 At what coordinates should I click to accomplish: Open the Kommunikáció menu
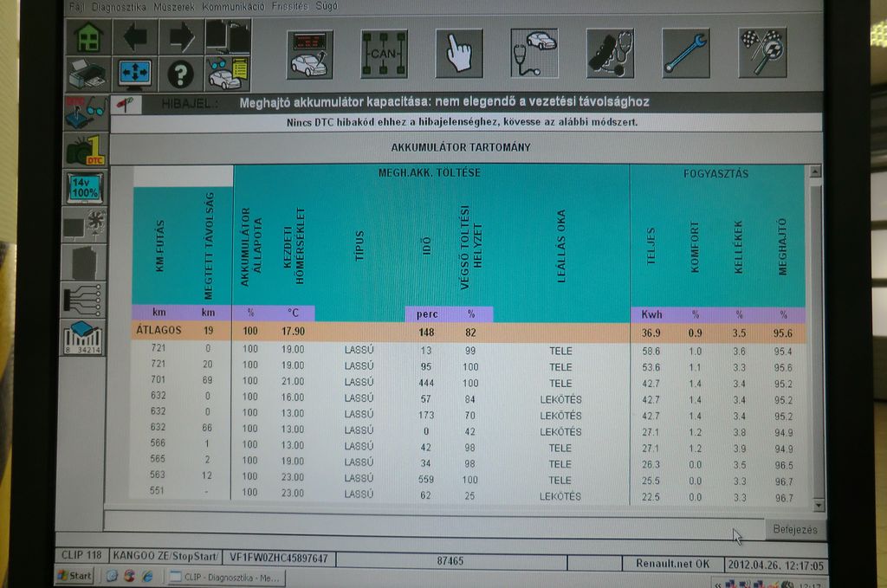[232, 6]
